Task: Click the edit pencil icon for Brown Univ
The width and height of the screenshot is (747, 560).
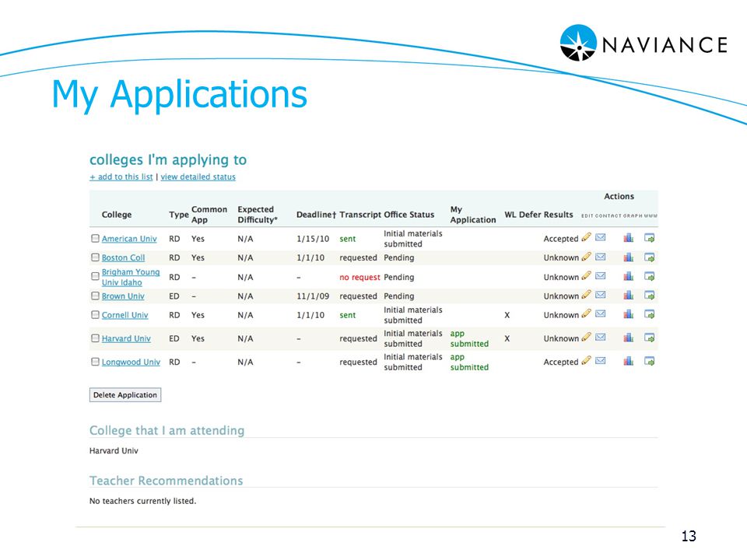Action: (587, 295)
